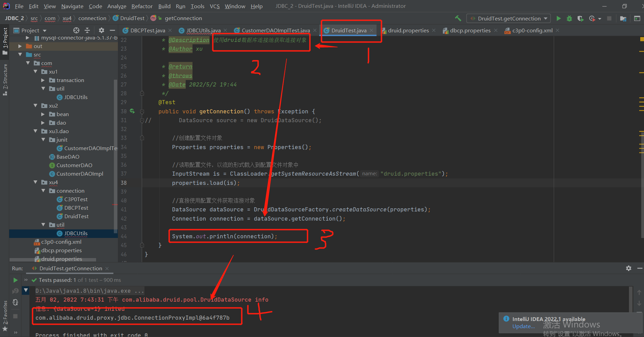Click Rerun Failed Tests icon in Run panel
The image size is (644, 337).
tap(15, 291)
